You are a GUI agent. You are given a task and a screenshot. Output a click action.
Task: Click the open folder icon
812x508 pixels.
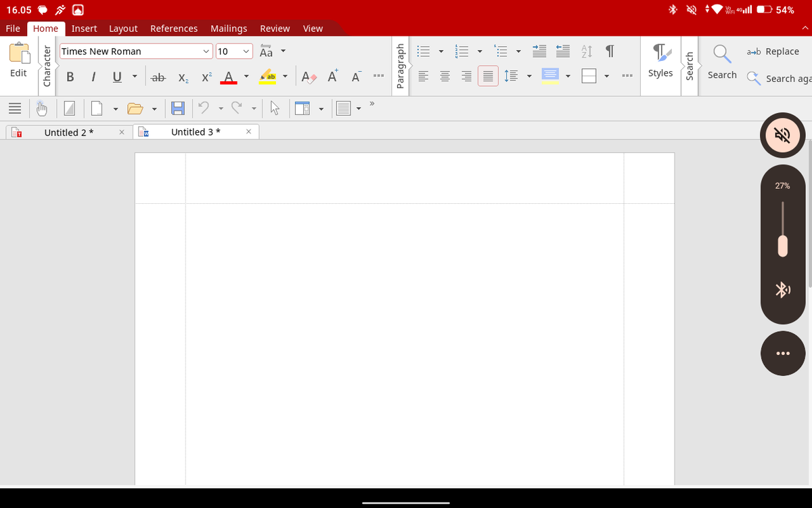click(135, 108)
